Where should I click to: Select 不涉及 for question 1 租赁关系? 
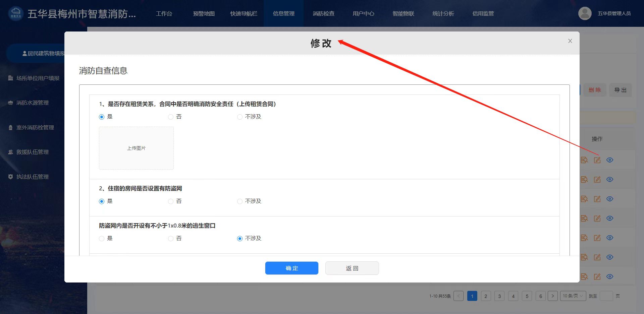click(x=239, y=117)
